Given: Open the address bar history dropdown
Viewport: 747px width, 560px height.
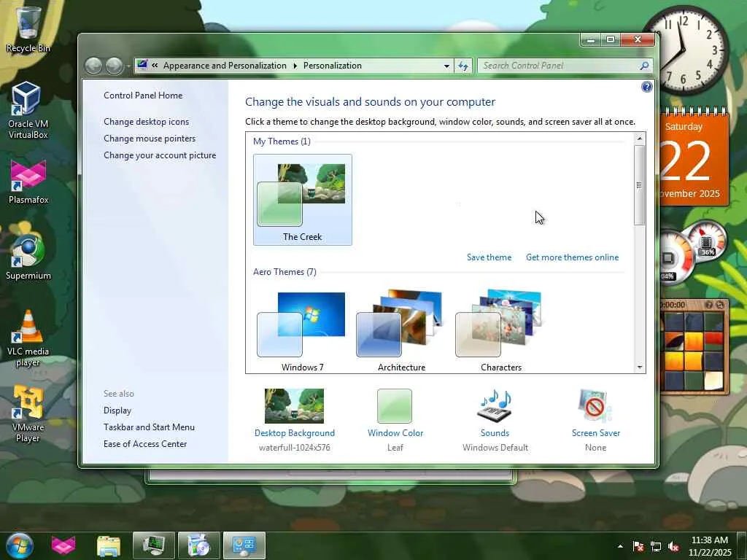Looking at the screenshot, I should (x=446, y=66).
